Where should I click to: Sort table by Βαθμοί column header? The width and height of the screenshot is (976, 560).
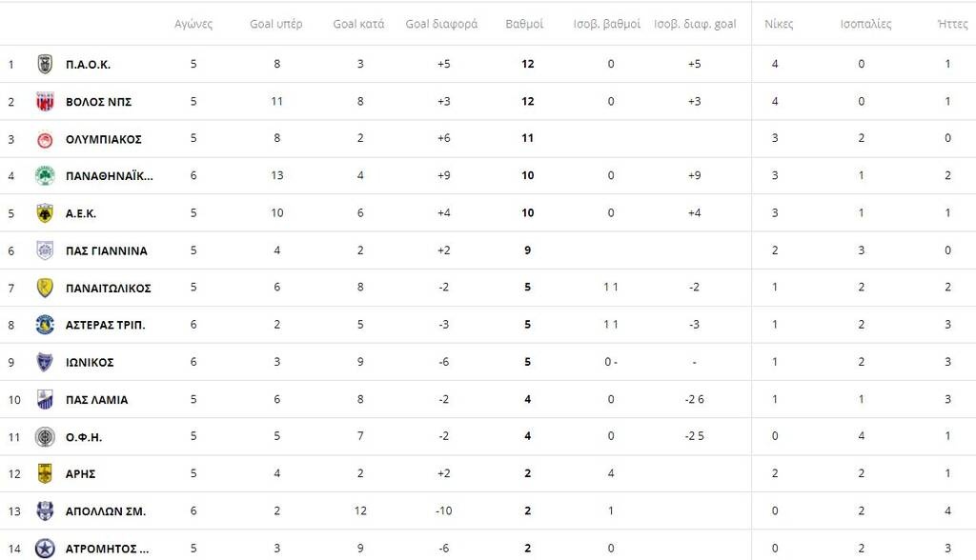click(524, 24)
